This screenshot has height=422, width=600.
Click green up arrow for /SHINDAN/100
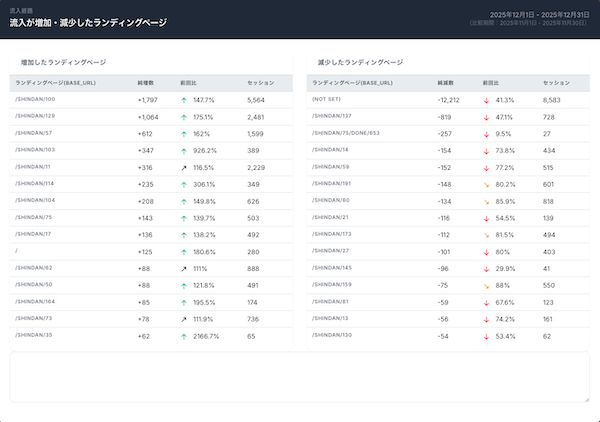point(184,100)
